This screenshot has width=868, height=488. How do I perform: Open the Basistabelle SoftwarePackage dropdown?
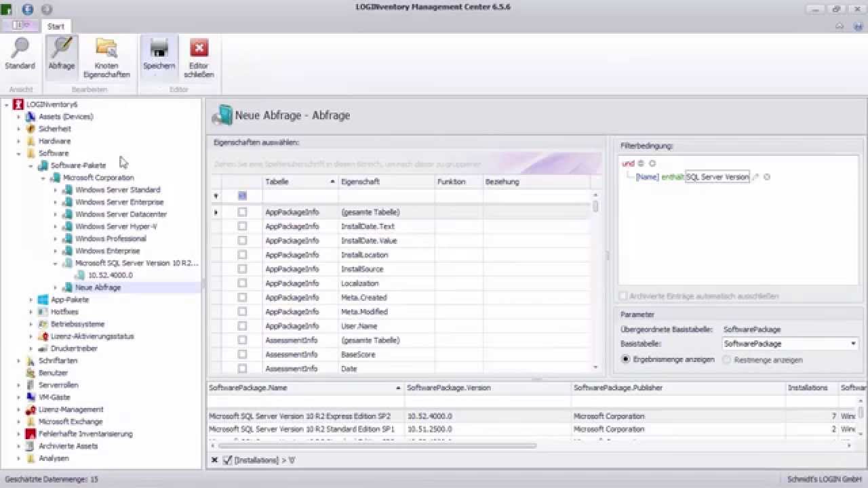[853, 344]
